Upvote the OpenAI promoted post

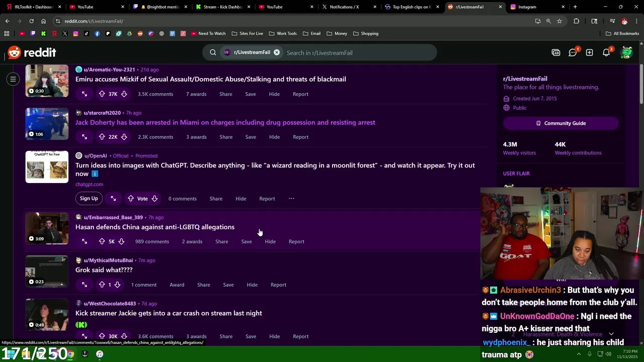pyautogui.click(x=130, y=199)
